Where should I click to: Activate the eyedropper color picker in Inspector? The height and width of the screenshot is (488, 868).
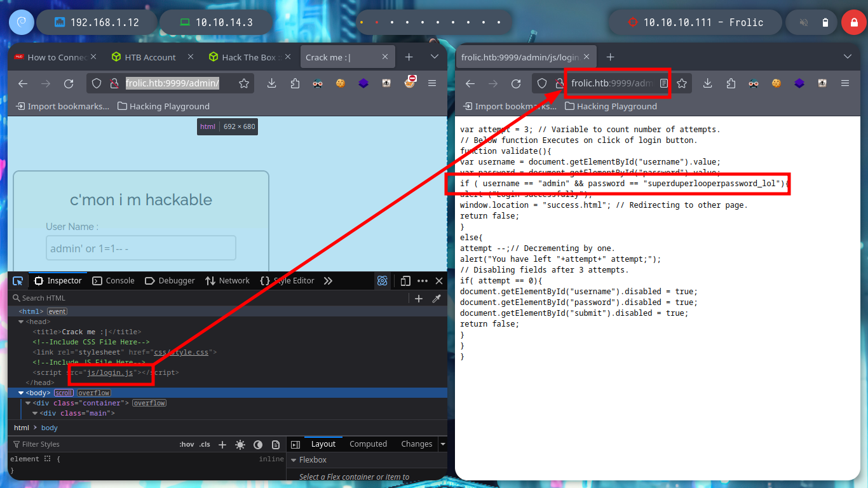(x=437, y=298)
